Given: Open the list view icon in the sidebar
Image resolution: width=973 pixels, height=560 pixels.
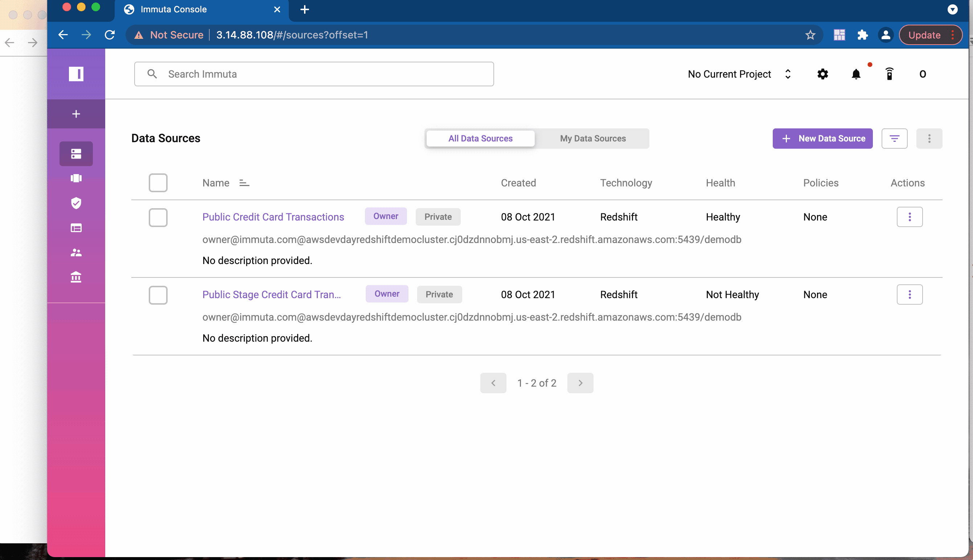Looking at the screenshot, I should coord(76,228).
